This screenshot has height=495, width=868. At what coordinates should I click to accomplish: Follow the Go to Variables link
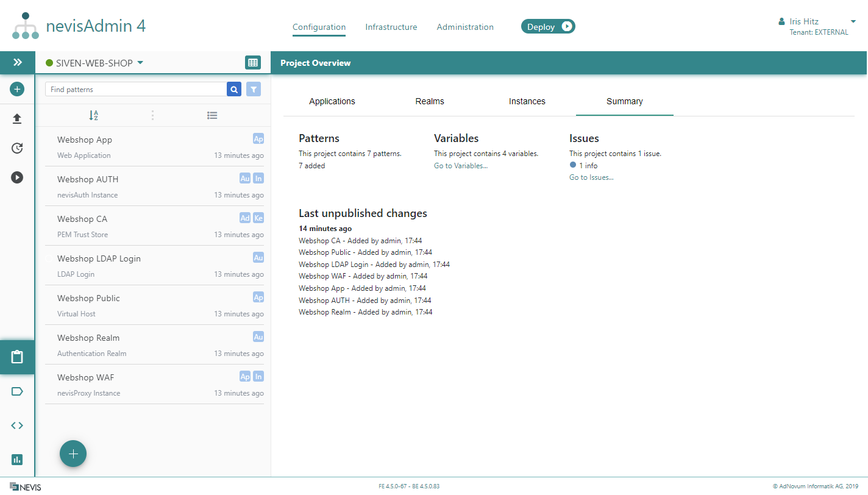pyautogui.click(x=461, y=166)
